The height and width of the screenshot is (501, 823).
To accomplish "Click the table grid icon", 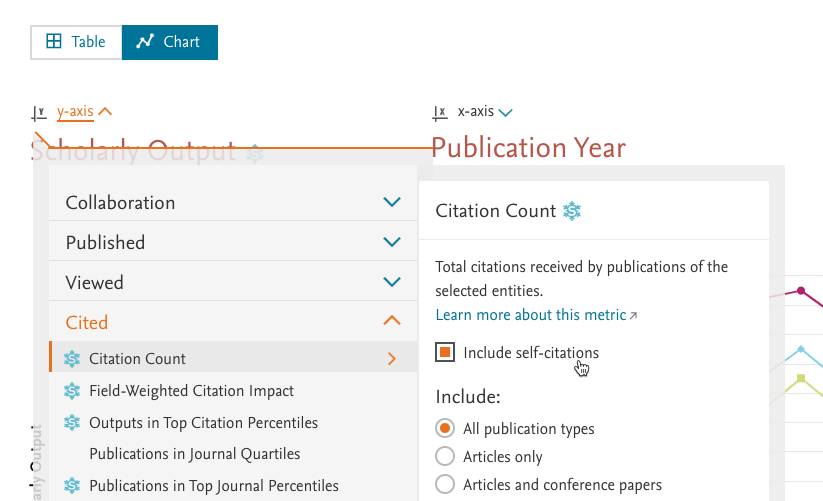I will click(x=54, y=41).
